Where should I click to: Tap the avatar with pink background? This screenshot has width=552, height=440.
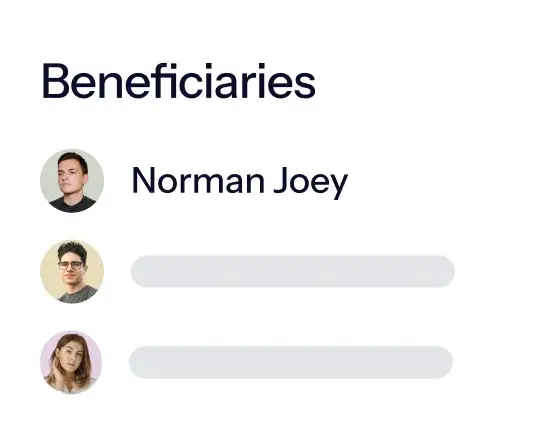pos(71,362)
